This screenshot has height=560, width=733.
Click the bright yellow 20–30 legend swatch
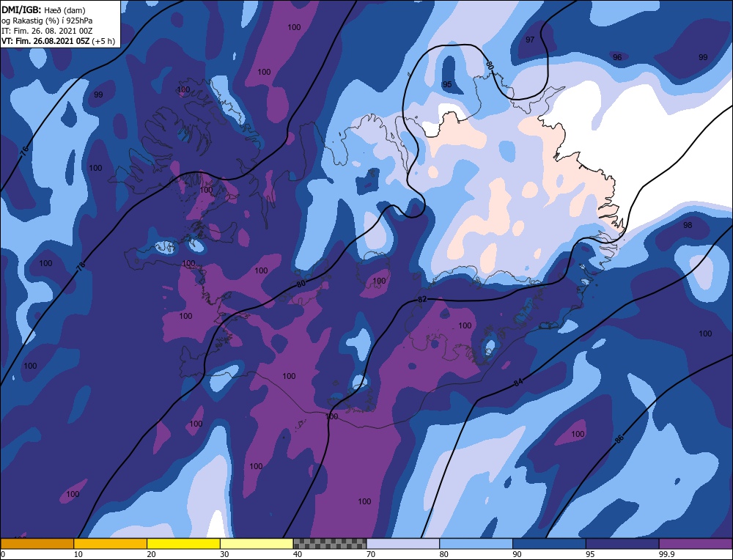[x=184, y=543]
